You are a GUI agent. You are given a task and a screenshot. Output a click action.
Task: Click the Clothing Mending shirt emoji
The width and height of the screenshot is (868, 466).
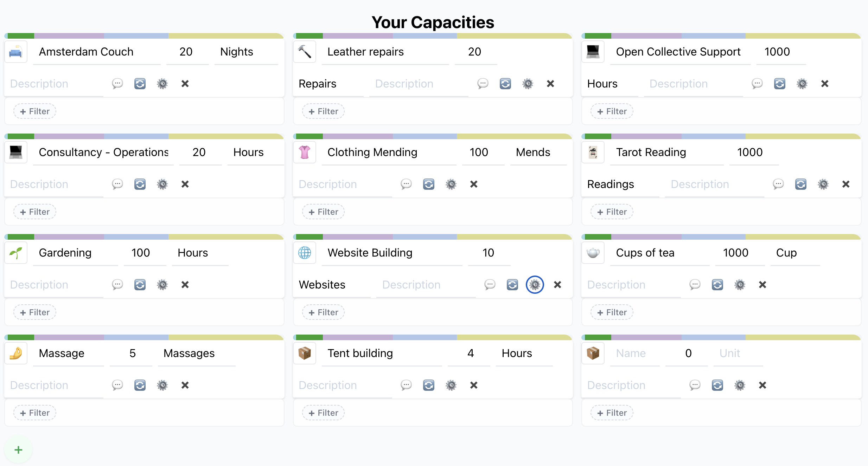304,152
